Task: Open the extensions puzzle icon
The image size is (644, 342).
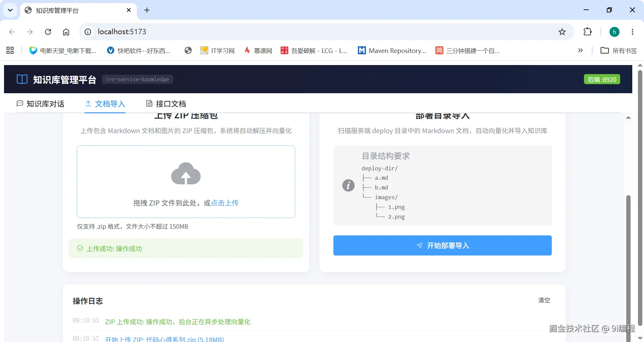Action: [588, 32]
